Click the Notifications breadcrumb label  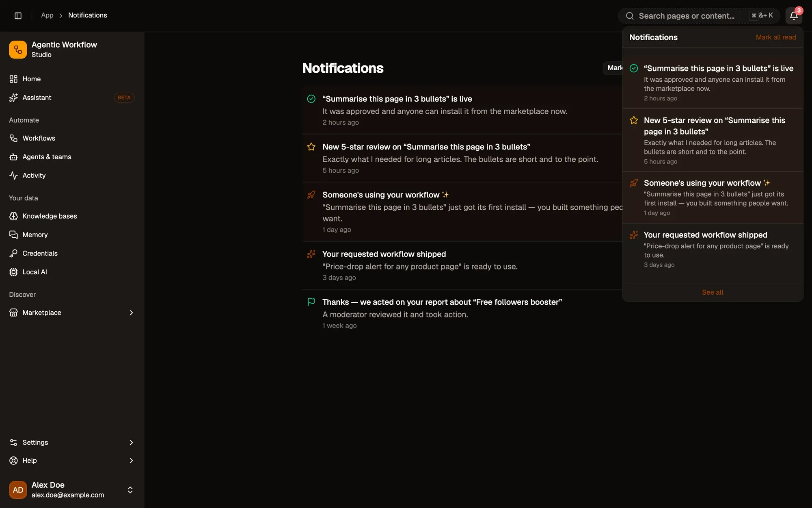88,15
